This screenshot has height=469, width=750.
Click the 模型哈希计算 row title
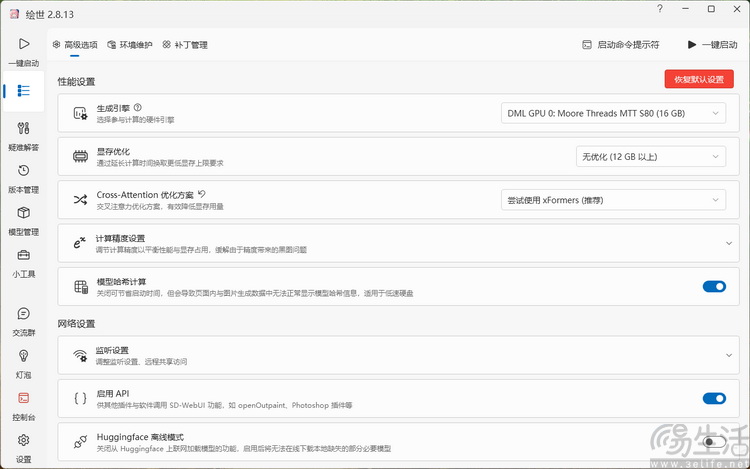pyautogui.click(x=121, y=282)
